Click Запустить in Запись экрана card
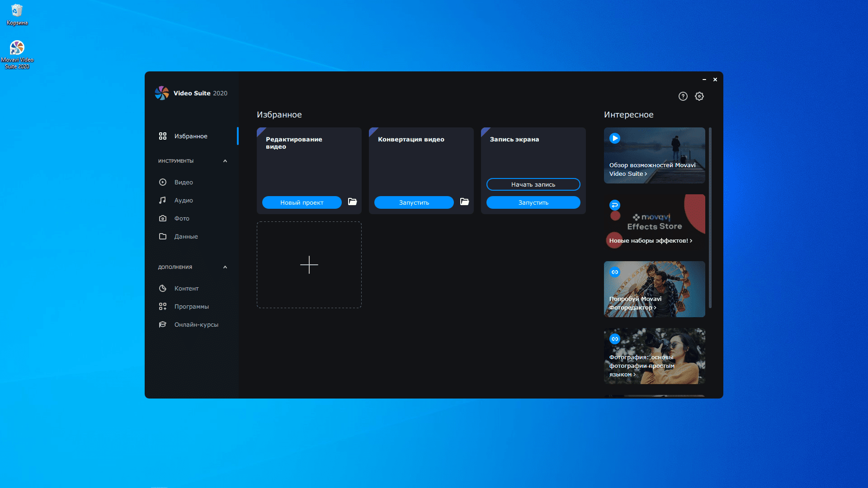Image resolution: width=868 pixels, height=488 pixels. coord(533,202)
